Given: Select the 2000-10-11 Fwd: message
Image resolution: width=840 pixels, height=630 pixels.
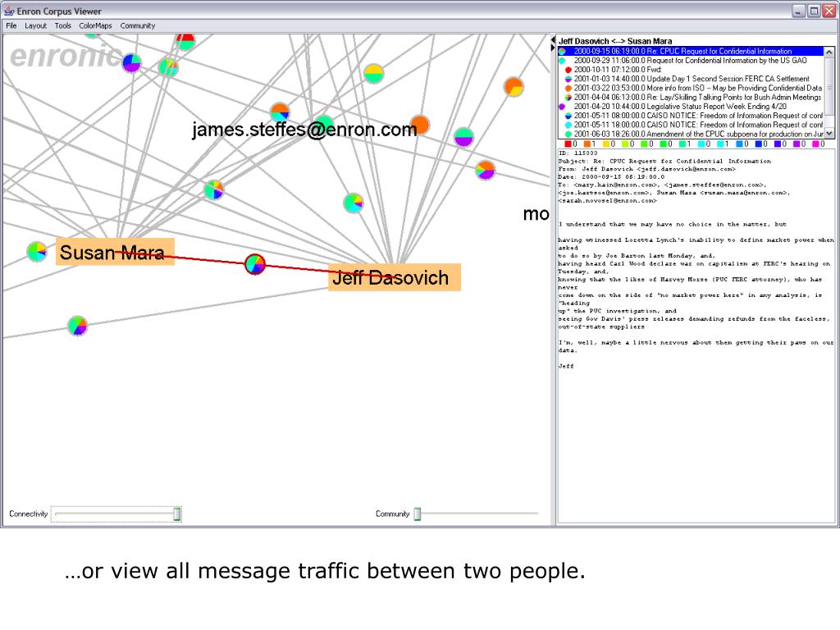Looking at the screenshot, I should click(x=691, y=70).
